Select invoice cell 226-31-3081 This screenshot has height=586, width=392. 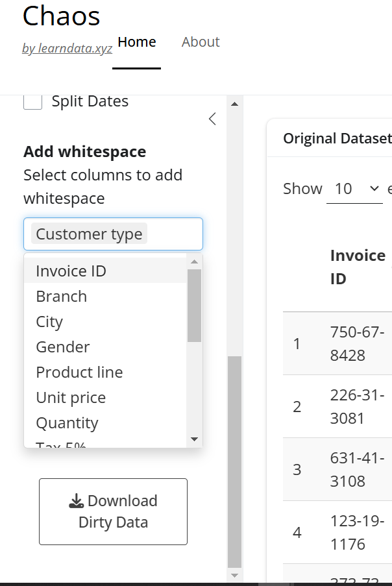[357, 406]
